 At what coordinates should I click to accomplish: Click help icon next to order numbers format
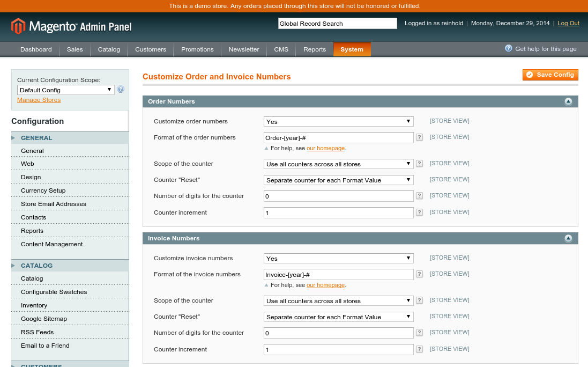pos(419,137)
